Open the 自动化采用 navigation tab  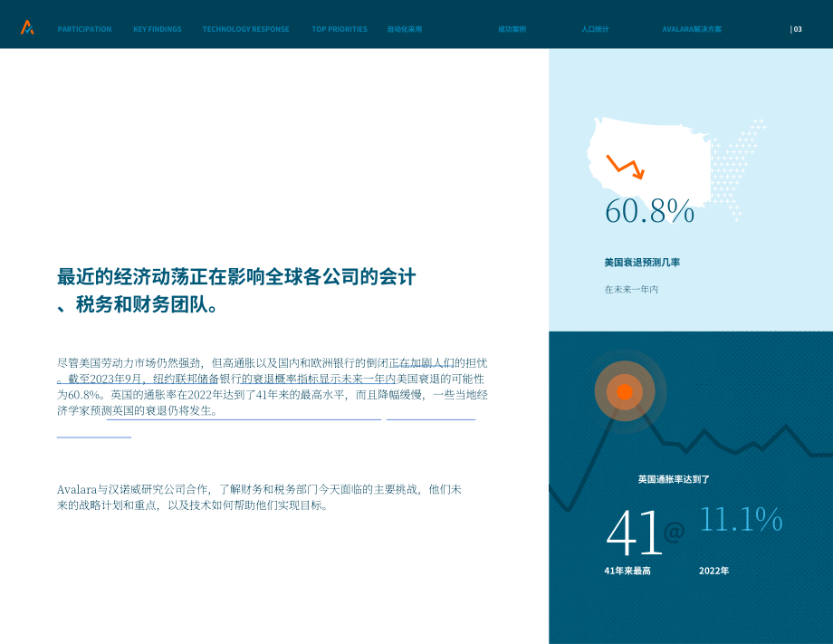click(405, 29)
